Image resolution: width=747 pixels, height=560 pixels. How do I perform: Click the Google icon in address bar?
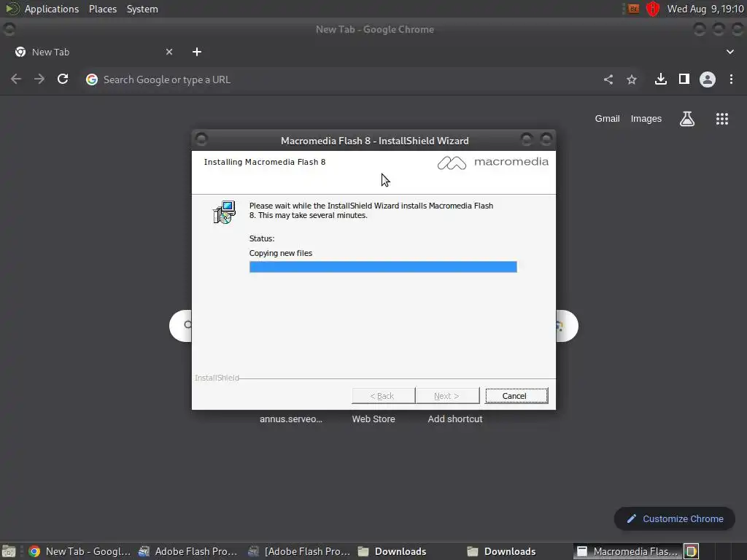coord(92,79)
